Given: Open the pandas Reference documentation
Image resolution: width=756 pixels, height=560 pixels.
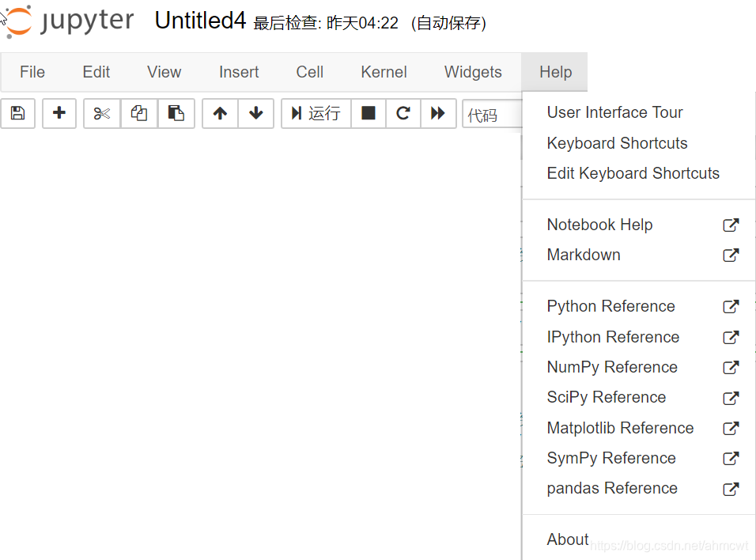Looking at the screenshot, I should pyautogui.click(x=612, y=488).
